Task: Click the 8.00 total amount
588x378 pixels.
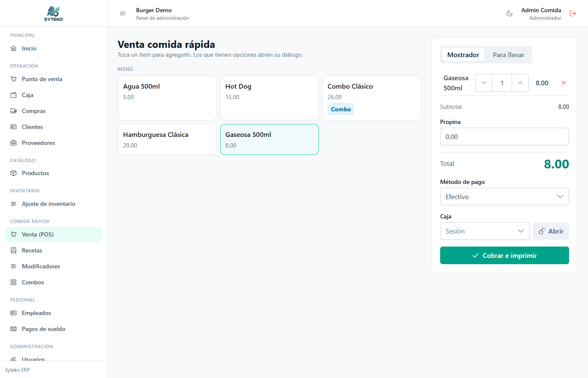Action: (x=556, y=164)
